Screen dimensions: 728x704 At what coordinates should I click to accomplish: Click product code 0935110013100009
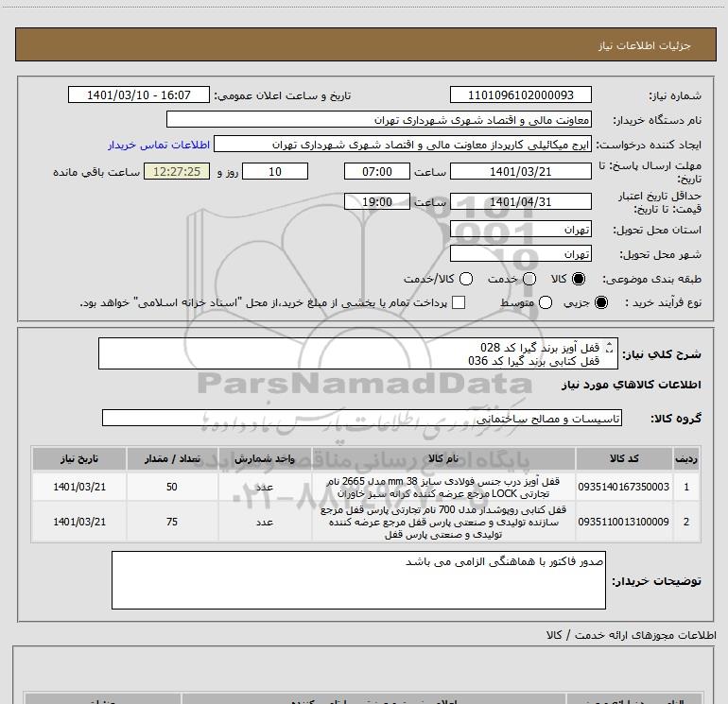tap(624, 522)
